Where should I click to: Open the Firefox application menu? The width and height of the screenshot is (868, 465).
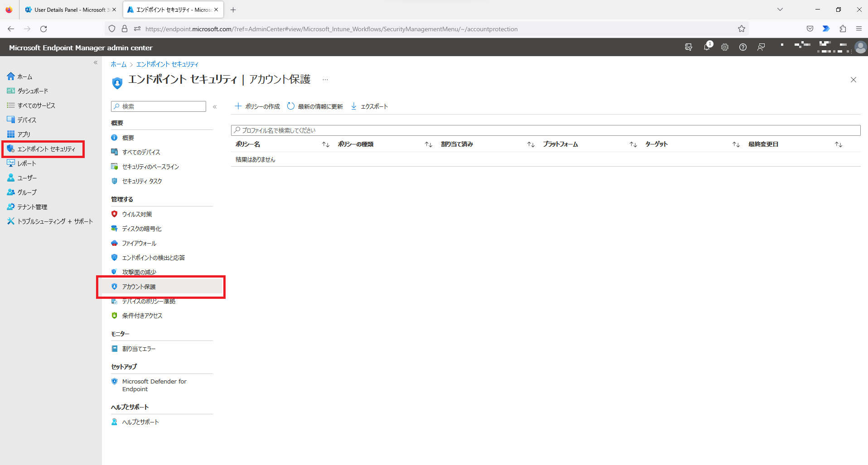[x=859, y=29]
